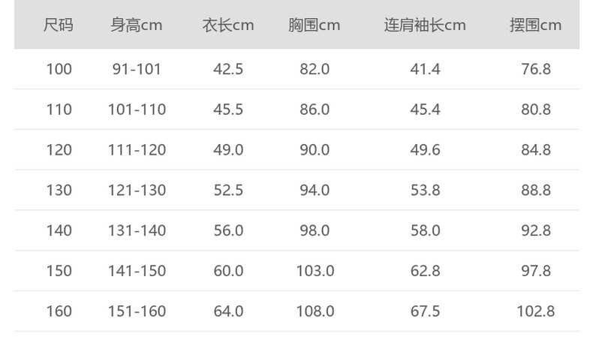
Task: Click the 尺码 column header
Action: pos(59,25)
